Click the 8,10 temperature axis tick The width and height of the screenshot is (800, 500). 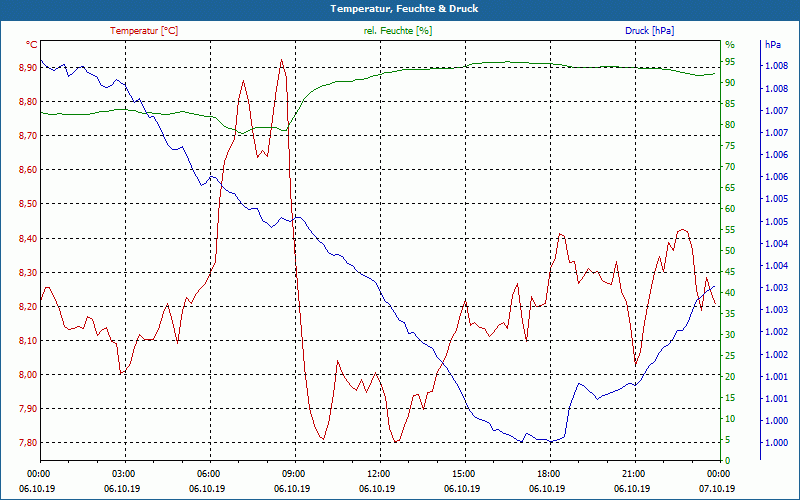pyautogui.click(x=28, y=341)
